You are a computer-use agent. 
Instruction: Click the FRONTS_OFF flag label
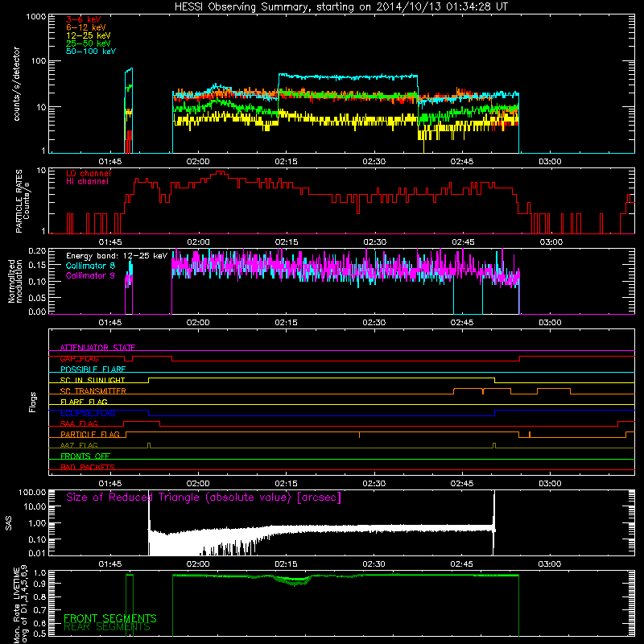pos(85,456)
